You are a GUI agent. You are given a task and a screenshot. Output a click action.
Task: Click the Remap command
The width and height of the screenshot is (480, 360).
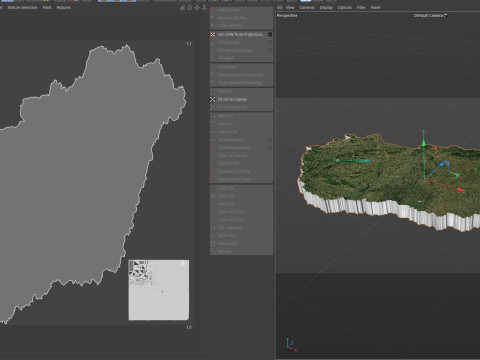coord(241,251)
